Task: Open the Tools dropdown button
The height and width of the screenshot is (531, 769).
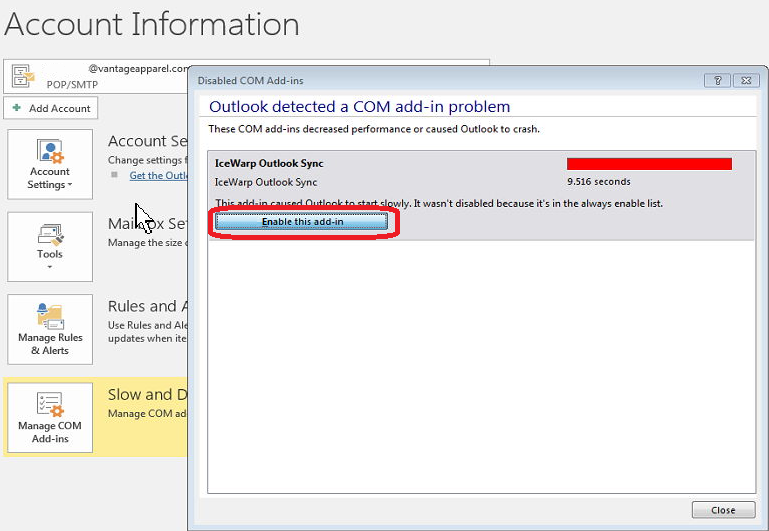Action: (x=50, y=247)
